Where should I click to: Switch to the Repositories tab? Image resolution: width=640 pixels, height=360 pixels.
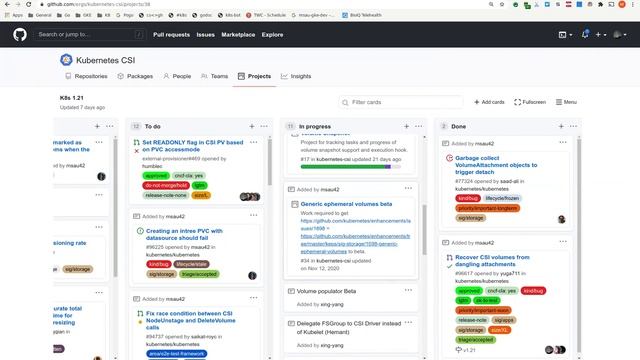(86, 76)
